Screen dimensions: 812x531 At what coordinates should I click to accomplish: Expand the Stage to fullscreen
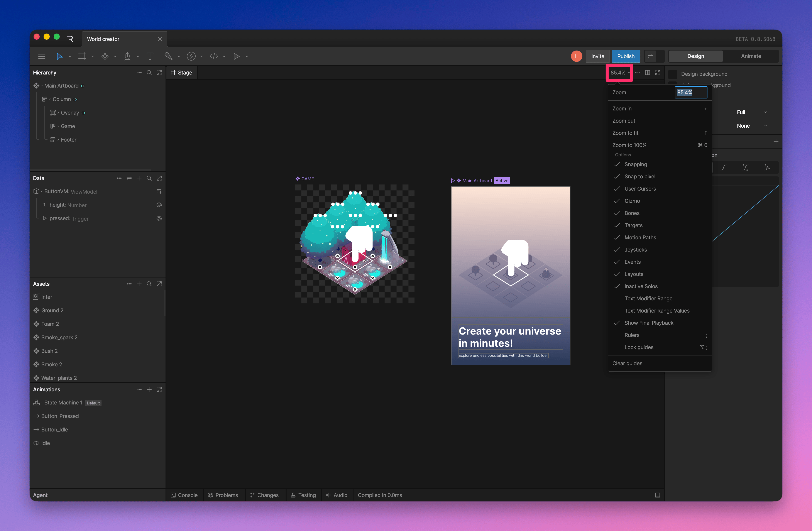(657, 73)
